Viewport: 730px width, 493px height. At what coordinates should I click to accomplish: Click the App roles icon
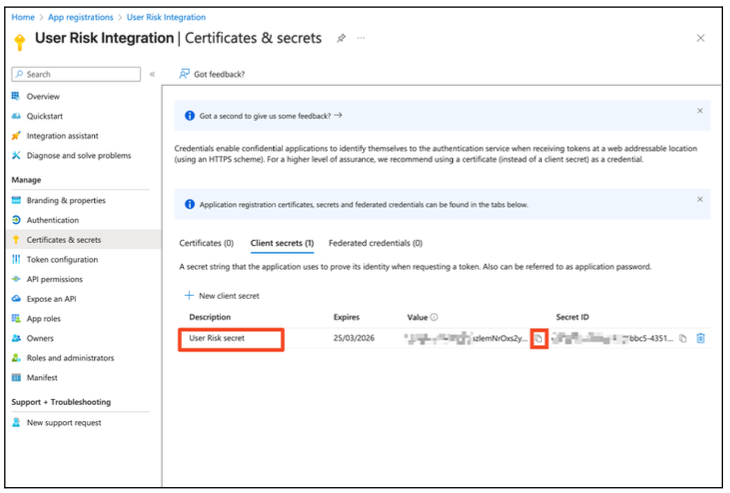(16, 318)
